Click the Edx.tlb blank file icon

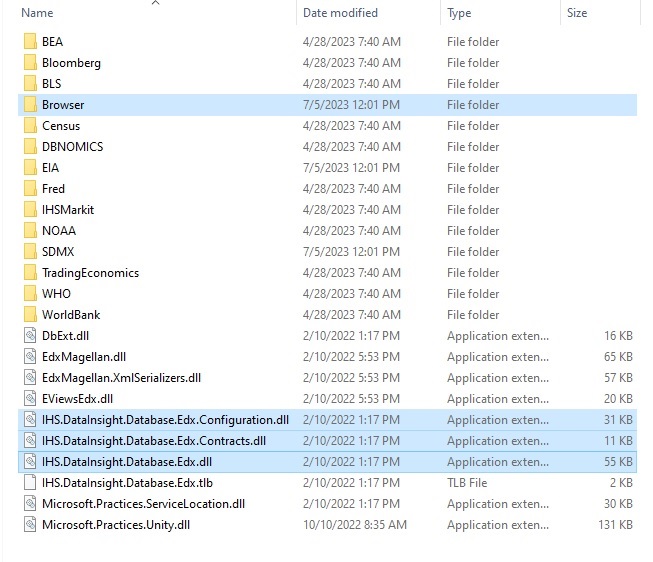tap(30, 482)
